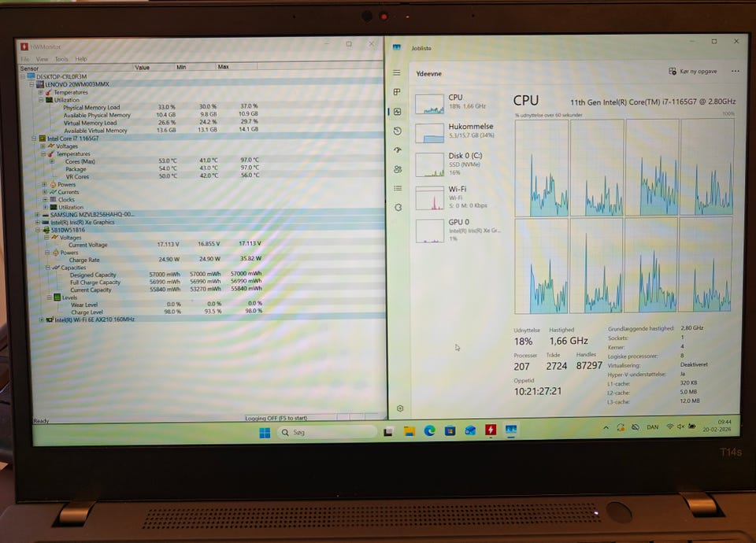Screen dimensions: 756x543
Task: Expand the Cores (Max) temperature entry
Action: [x=52, y=161]
